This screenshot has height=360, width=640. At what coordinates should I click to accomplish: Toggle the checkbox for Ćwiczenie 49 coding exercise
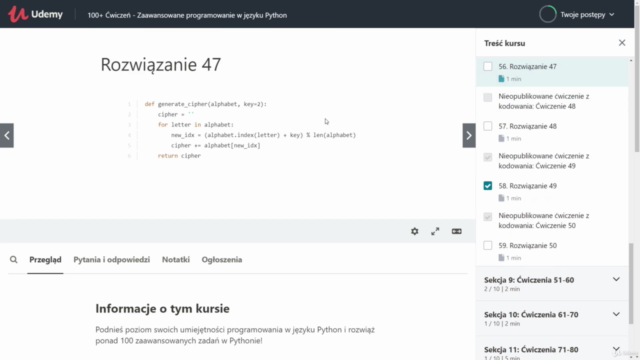(488, 157)
